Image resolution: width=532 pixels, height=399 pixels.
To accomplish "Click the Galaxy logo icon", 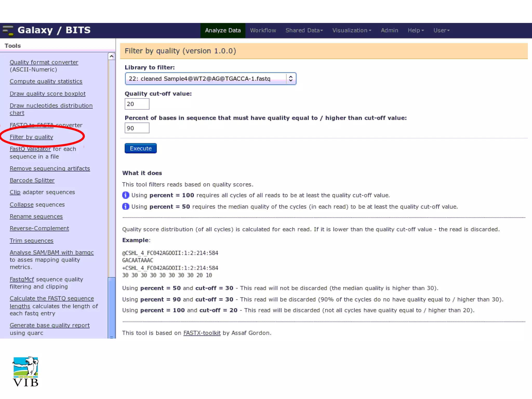I will [x=8, y=30].
